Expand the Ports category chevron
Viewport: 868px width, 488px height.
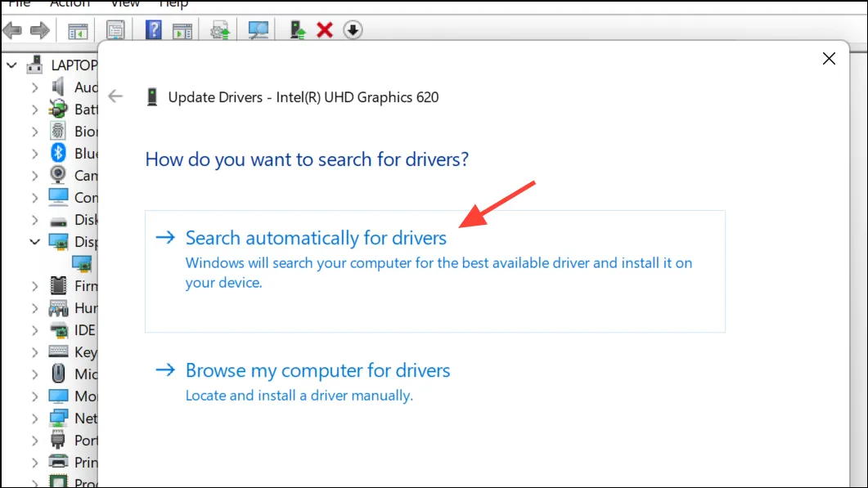point(34,441)
